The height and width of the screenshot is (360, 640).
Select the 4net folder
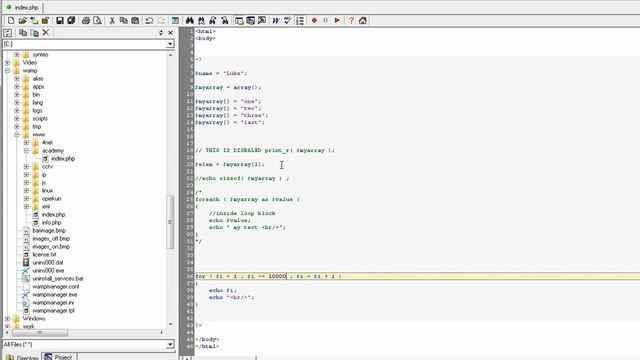pyautogui.click(x=47, y=142)
